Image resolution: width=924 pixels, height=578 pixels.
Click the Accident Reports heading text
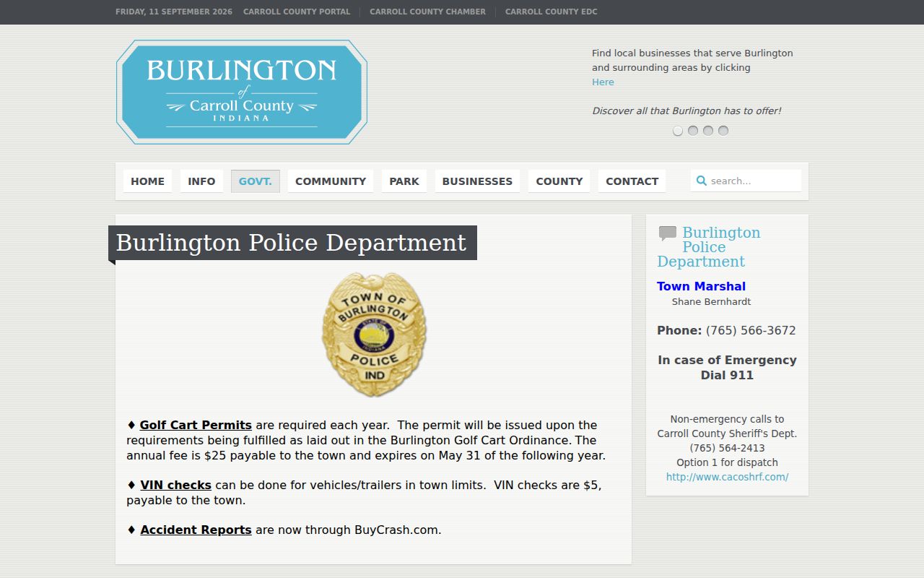click(196, 530)
